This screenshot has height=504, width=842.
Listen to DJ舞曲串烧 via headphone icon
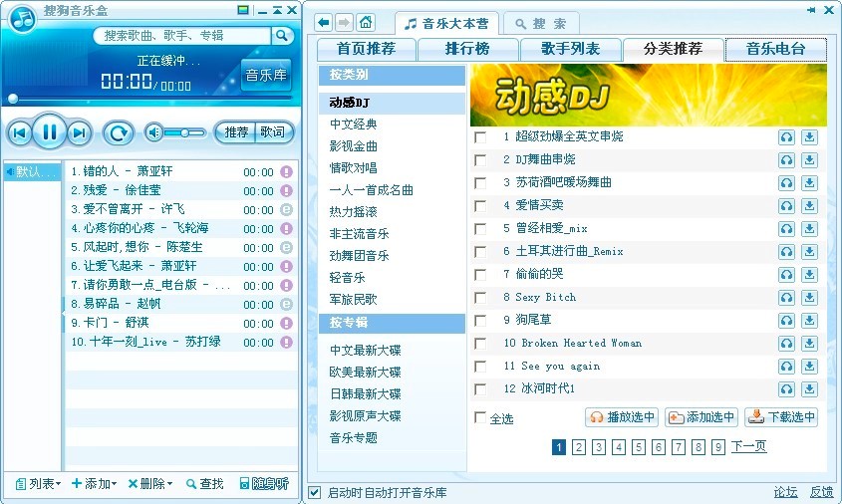click(786, 160)
